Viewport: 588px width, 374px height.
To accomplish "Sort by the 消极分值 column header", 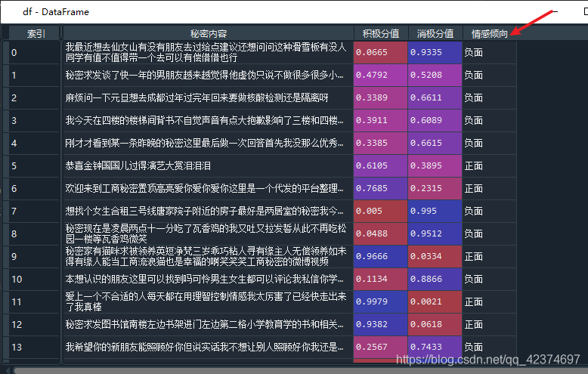I will click(435, 34).
